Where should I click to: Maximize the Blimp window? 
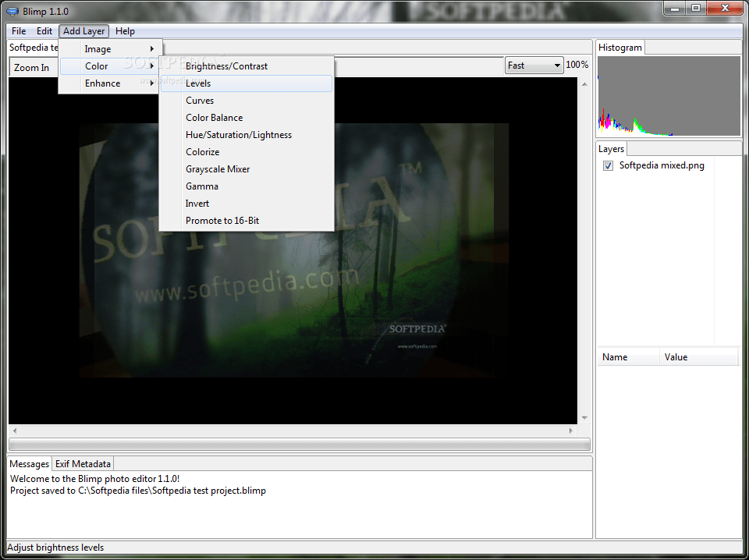tap(696, 8)
